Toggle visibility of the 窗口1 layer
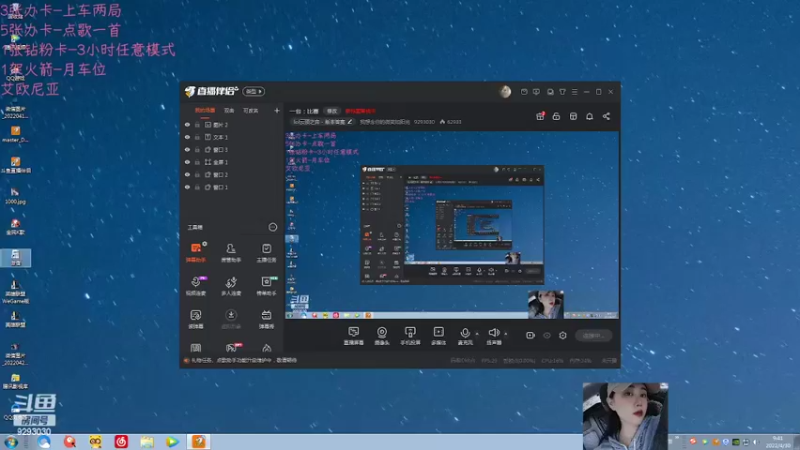 (187, 187)
